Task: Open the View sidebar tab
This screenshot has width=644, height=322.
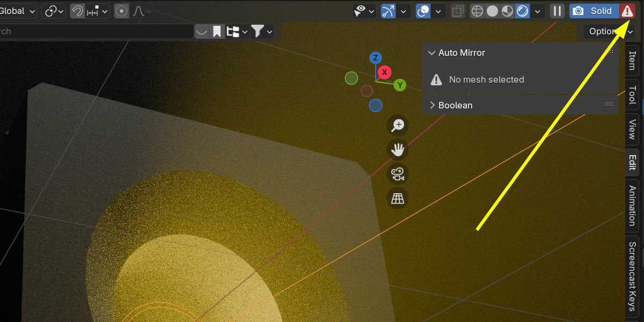Action: point(632,129)
